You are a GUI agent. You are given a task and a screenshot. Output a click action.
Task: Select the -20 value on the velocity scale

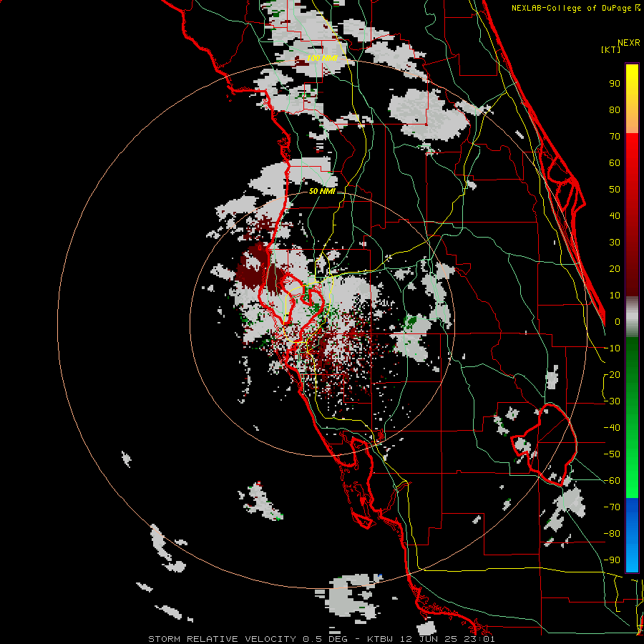[612, 374]
